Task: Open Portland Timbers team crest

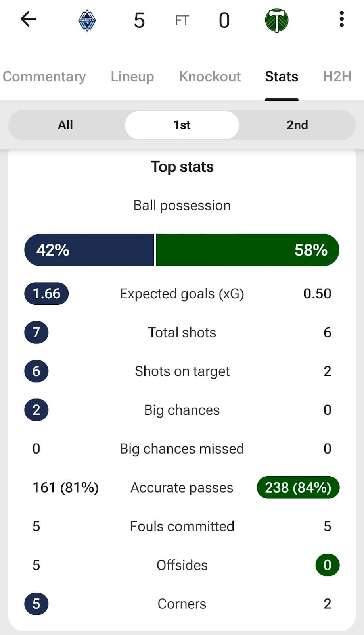Action: 276,20
